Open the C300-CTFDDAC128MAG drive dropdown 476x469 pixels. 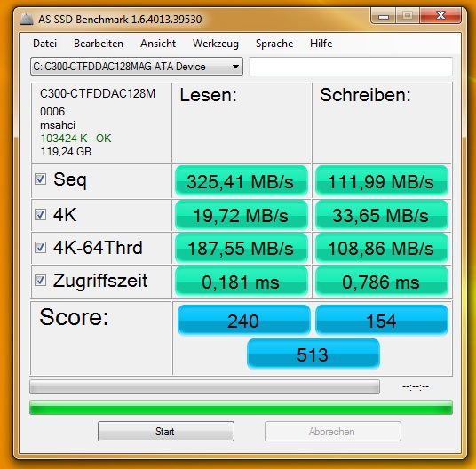[x=137, y=67]
